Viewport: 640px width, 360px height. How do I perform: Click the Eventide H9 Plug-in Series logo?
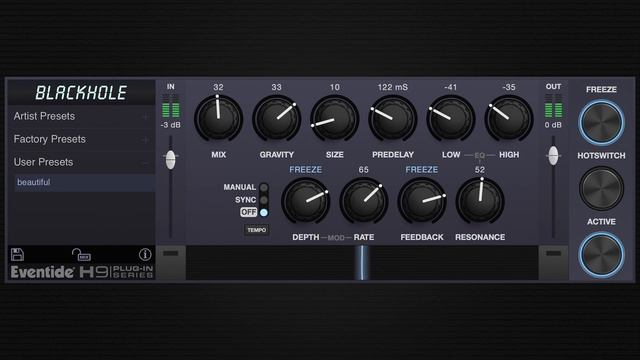tap(82, 272)
